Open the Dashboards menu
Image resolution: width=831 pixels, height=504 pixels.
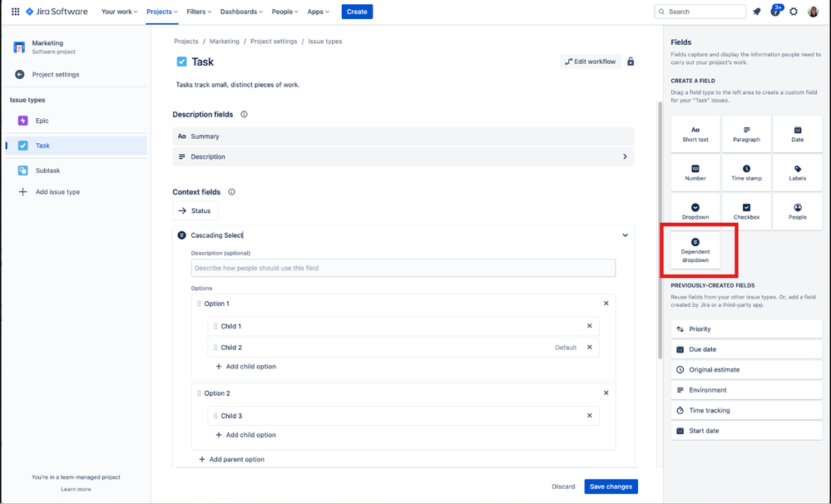242,12
